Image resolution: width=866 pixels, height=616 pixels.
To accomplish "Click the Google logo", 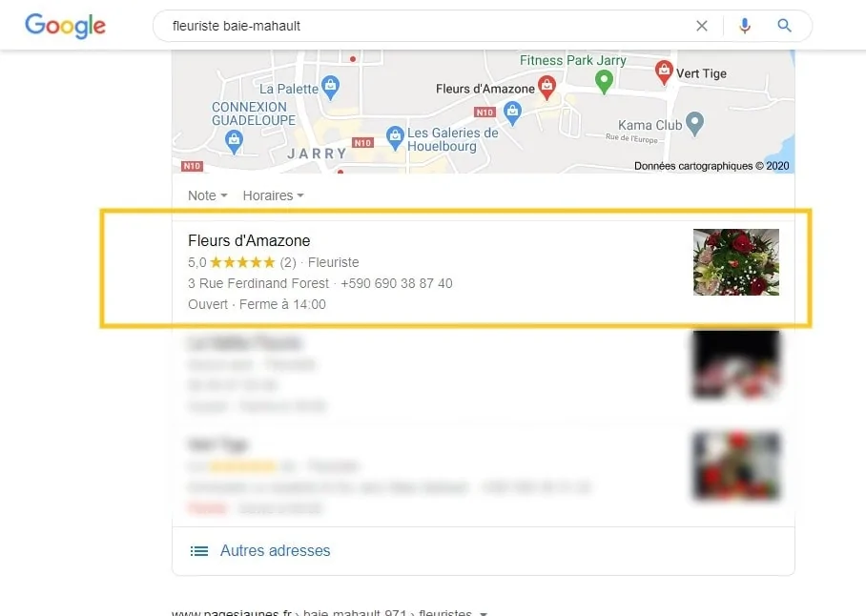I will coord(65,26).
